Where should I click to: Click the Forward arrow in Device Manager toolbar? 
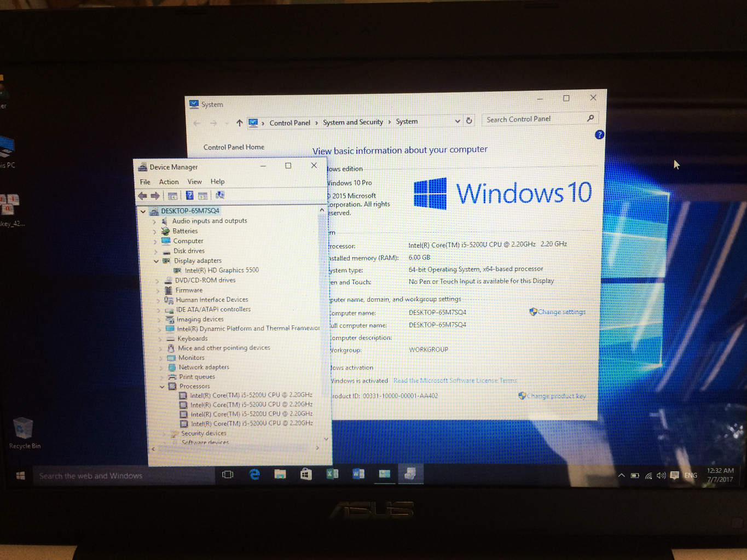(x=155, y=196)
